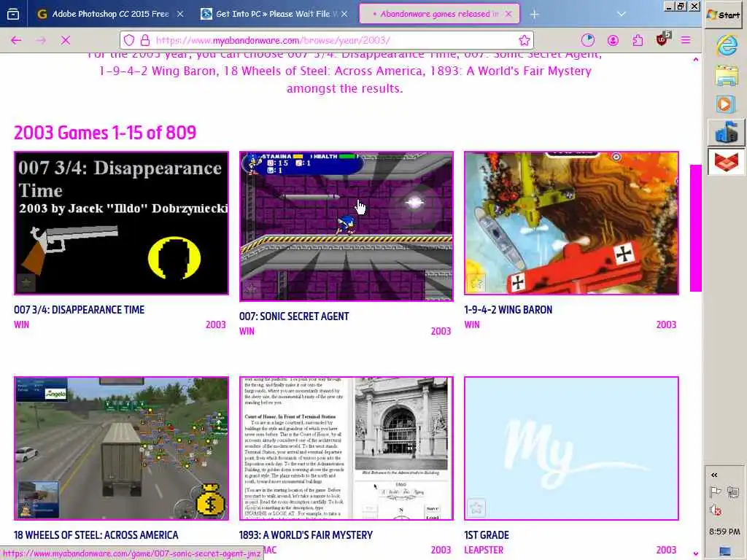Click the show desktop icon below the clock

click(x=724, y=551)
